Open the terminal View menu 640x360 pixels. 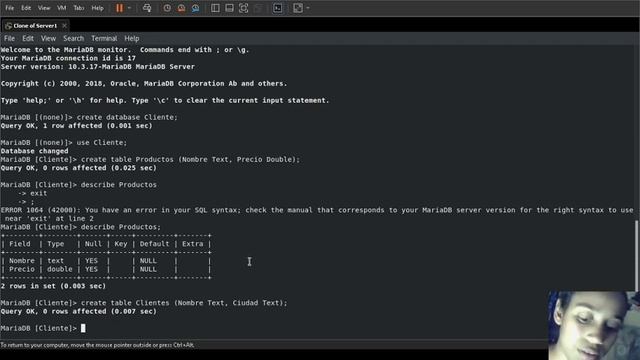tap(48, 38)
